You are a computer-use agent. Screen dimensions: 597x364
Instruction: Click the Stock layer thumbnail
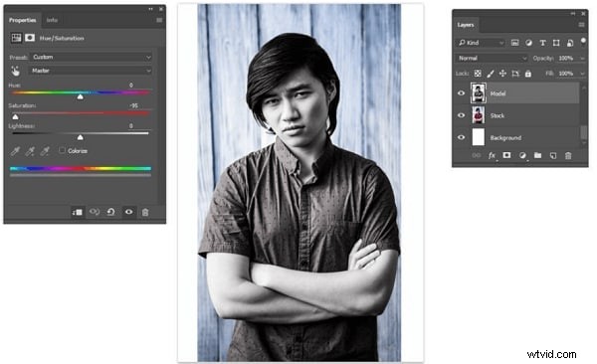pyautogui.click(x=479, y=115)
